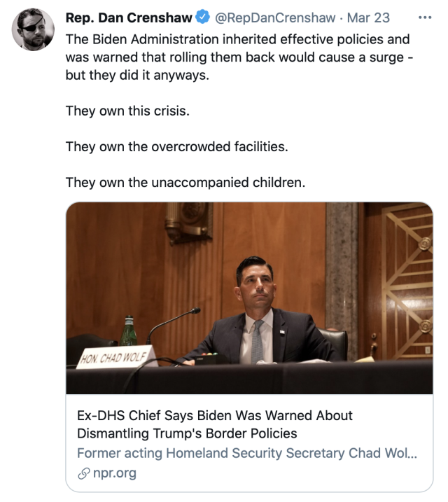Open the three-dot more options menu
The width and height of the screenshot is (448, 502).
tap(424, 17)
